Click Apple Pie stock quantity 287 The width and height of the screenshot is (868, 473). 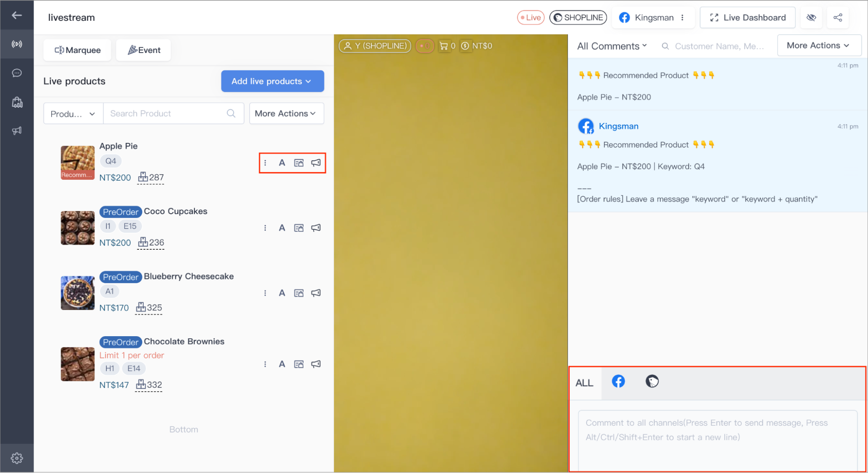click(x=151, y=177)
